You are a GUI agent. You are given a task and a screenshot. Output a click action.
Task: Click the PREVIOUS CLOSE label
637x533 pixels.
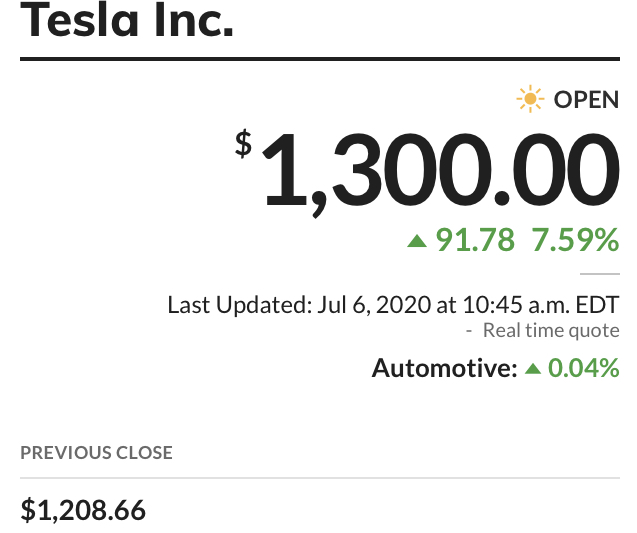[97, 453]
